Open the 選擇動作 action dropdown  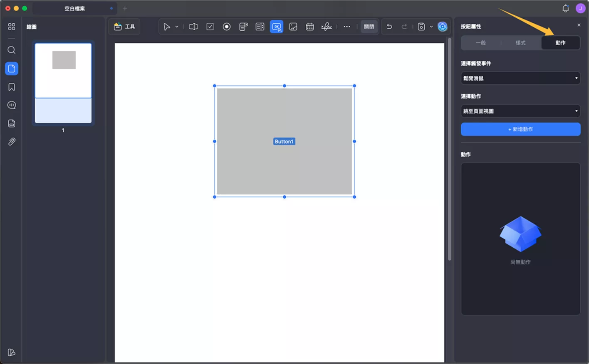[521, 111]
